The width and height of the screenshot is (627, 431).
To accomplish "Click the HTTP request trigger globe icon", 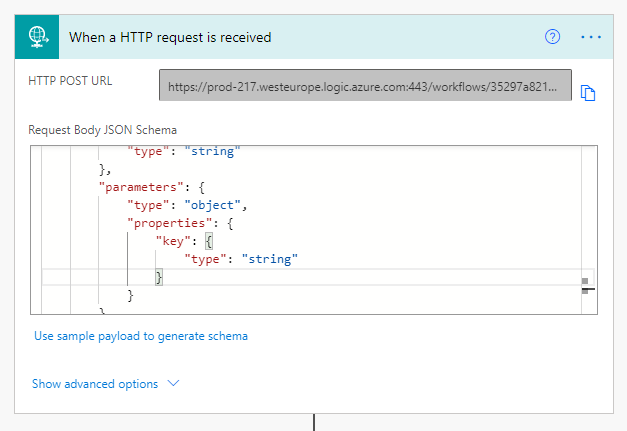I will click(x=38, y=36).
